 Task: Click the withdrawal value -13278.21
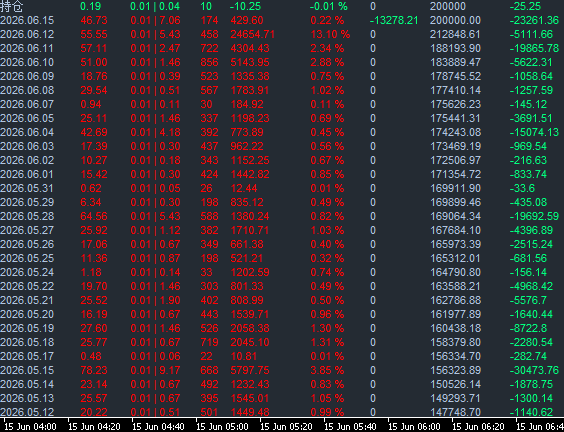(x=394, y=21)
